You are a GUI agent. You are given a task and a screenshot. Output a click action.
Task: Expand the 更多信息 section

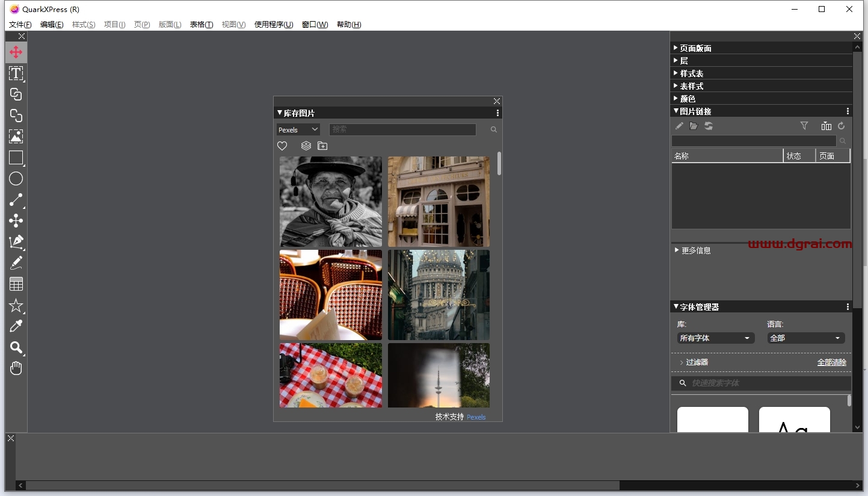point(695,250)
